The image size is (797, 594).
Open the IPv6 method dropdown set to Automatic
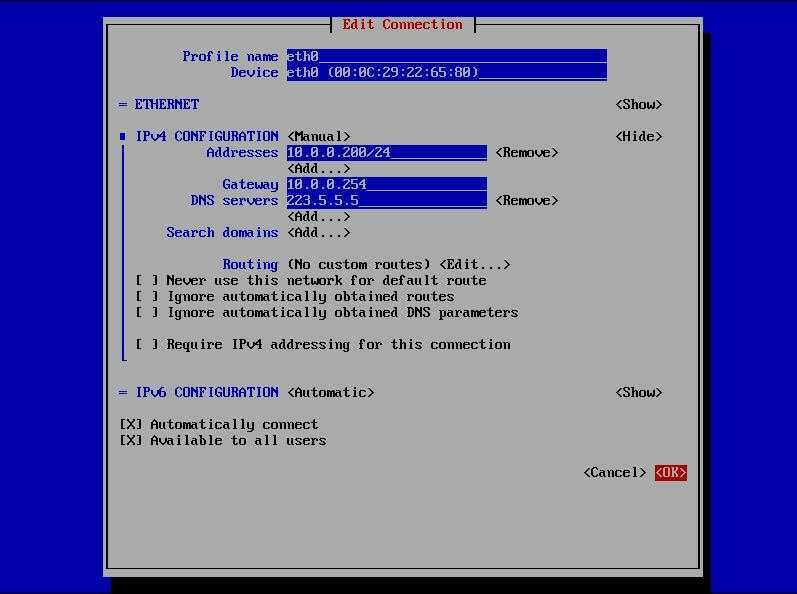[330, 392]
